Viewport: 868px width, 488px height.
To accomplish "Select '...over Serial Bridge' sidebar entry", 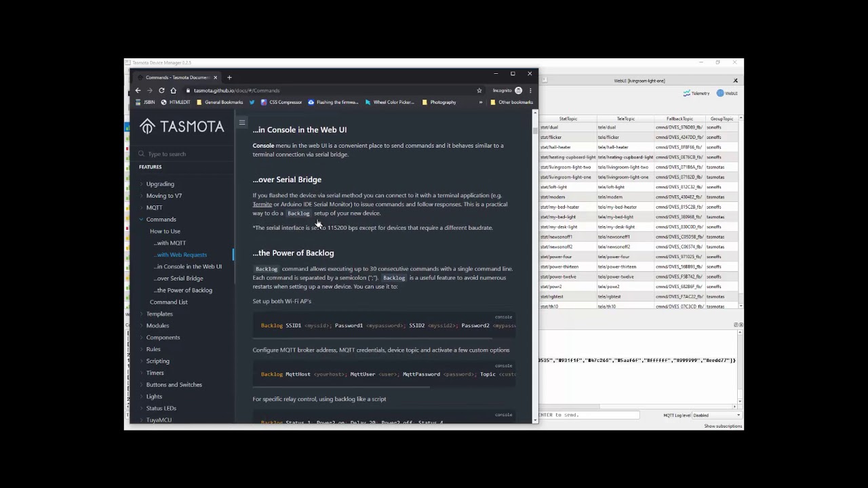I will [178, 279].
